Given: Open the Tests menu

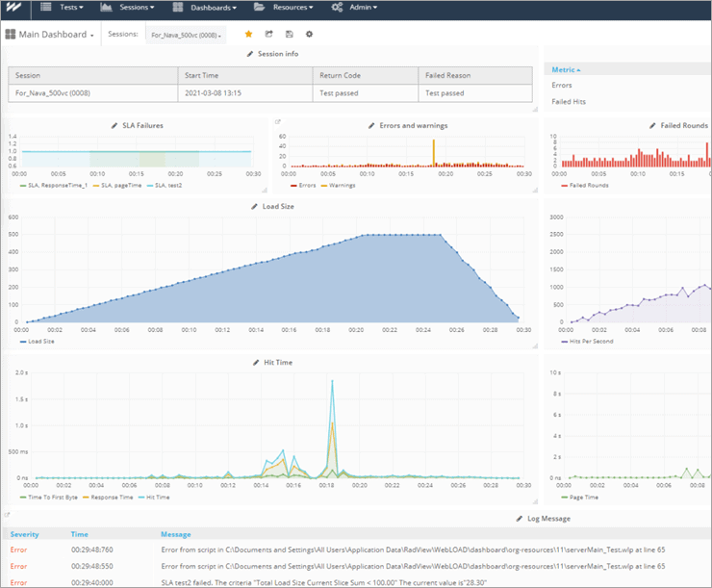Looking at the screenshot, I should (x=64, y=8).
